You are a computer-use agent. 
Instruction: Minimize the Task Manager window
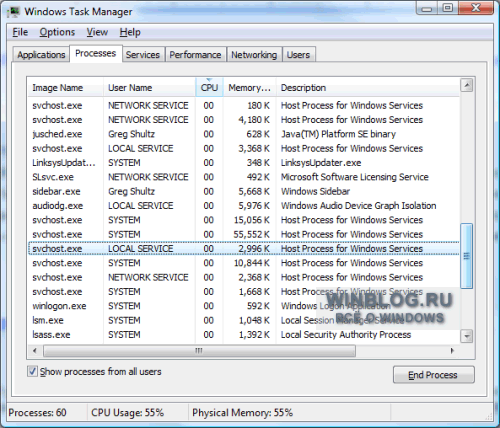[x=427, y=8]
